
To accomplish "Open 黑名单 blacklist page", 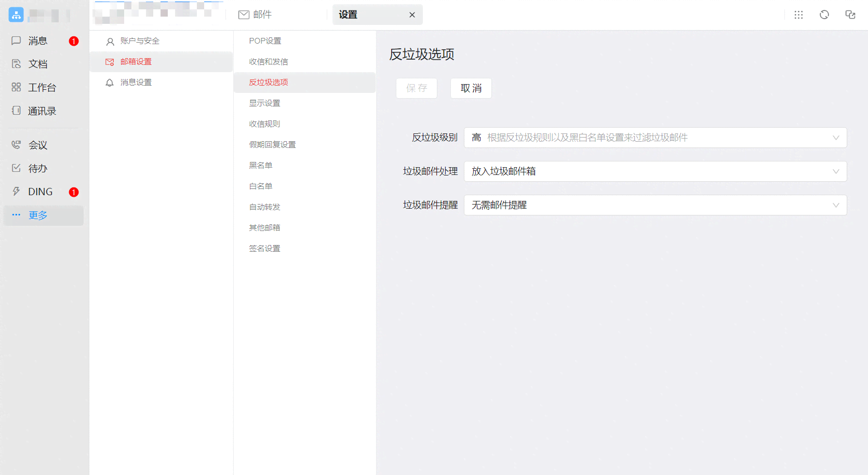I will point(304,166).
